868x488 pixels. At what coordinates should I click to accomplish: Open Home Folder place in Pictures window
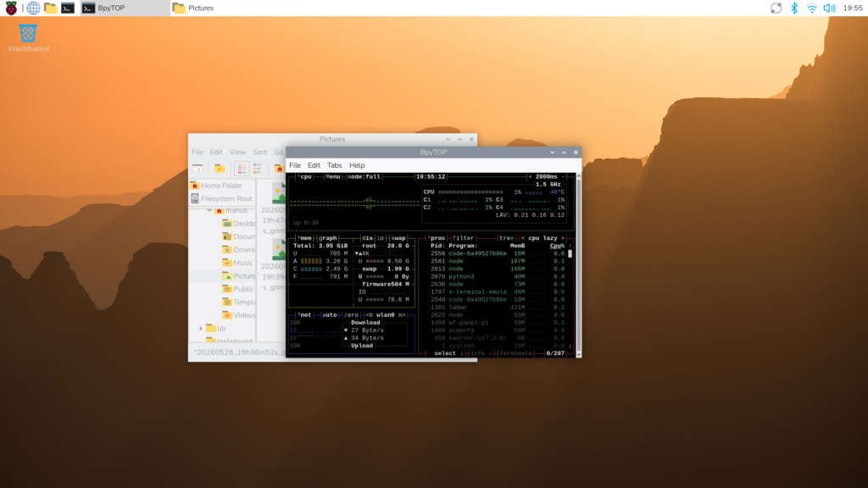[217, 186]
